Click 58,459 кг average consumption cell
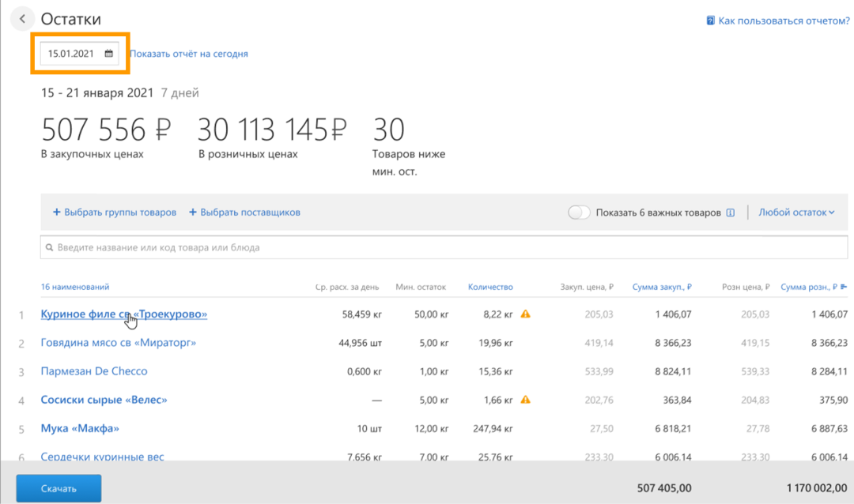The image size is (854, 504). pyautogui.click(x=362, y=314)
